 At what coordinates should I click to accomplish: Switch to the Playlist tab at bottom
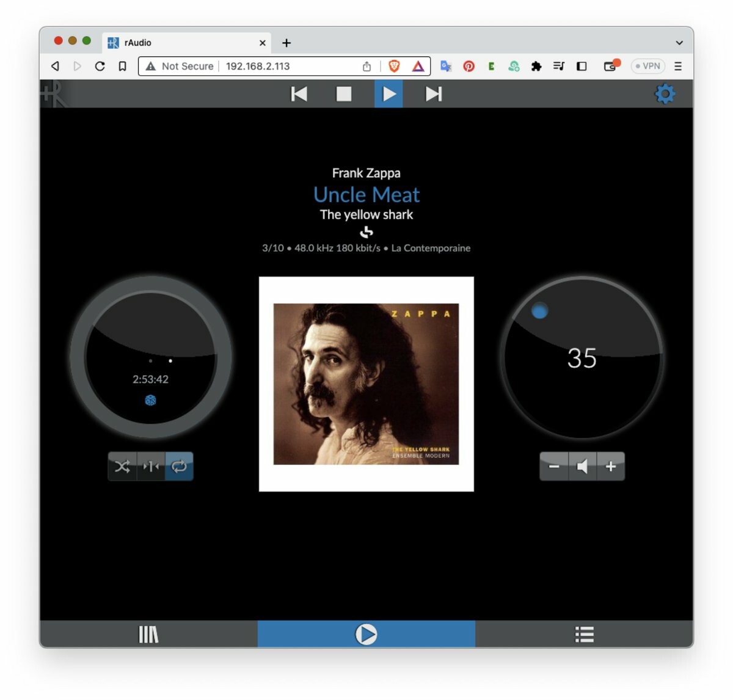click(x=584, y=635)
